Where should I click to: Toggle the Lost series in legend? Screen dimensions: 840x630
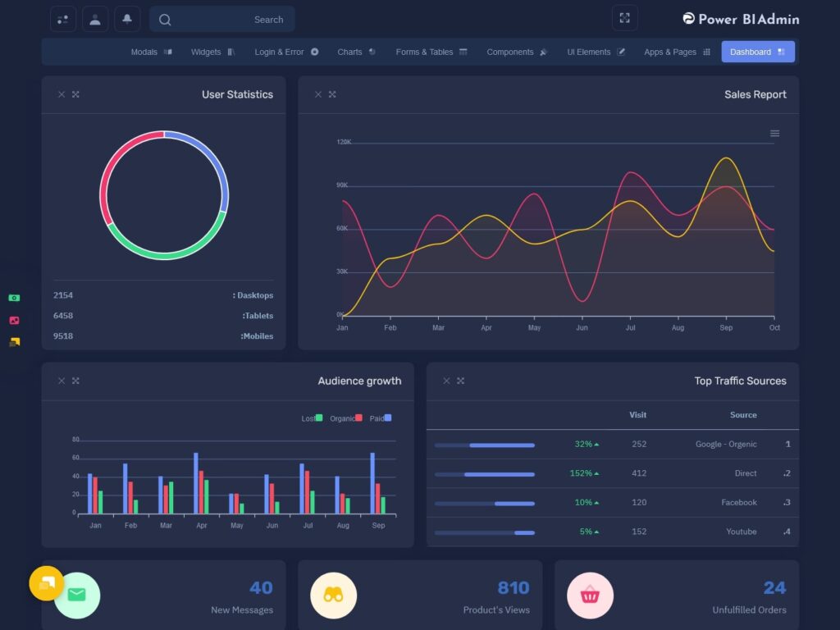pyautogui.click(x=312, y=418)
